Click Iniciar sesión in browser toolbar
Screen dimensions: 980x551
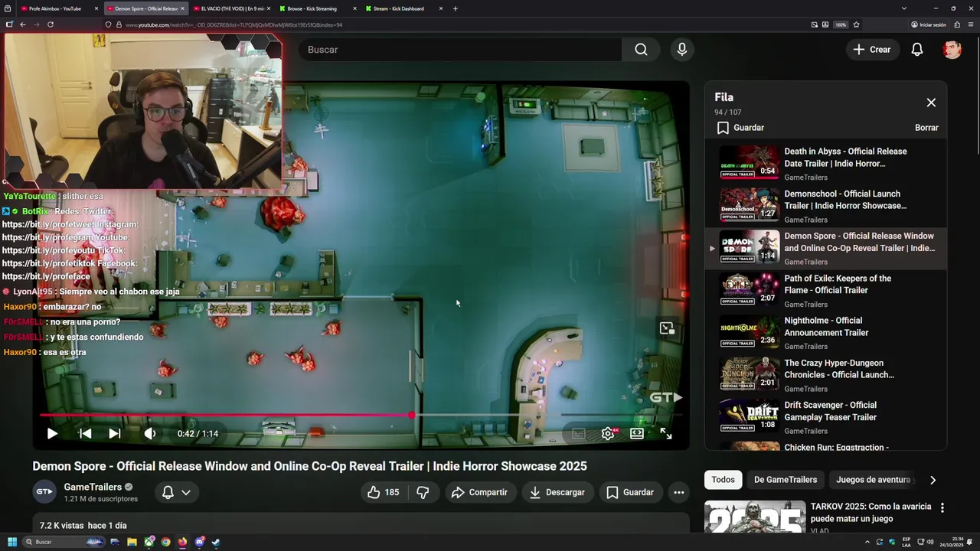tap(929, 24)
